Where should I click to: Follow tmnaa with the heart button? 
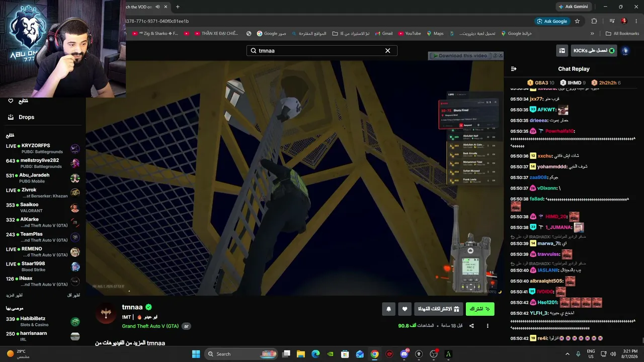pos(405,309)
